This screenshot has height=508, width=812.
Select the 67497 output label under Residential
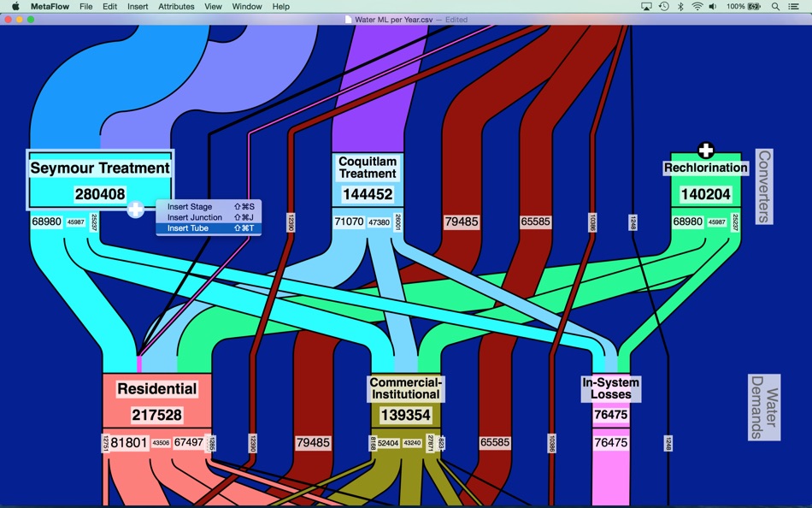pyautogui.click(x=189, y=443)
